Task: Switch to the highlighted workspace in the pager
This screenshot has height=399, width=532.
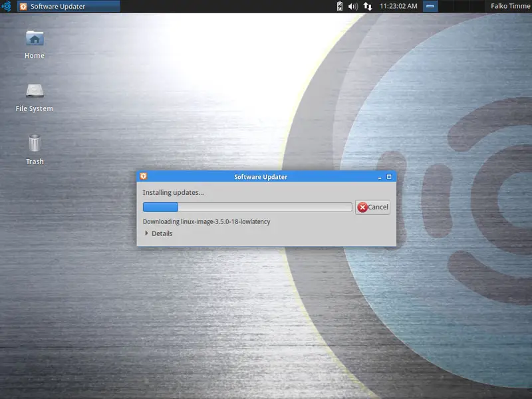Action: (x=430, y=6)
